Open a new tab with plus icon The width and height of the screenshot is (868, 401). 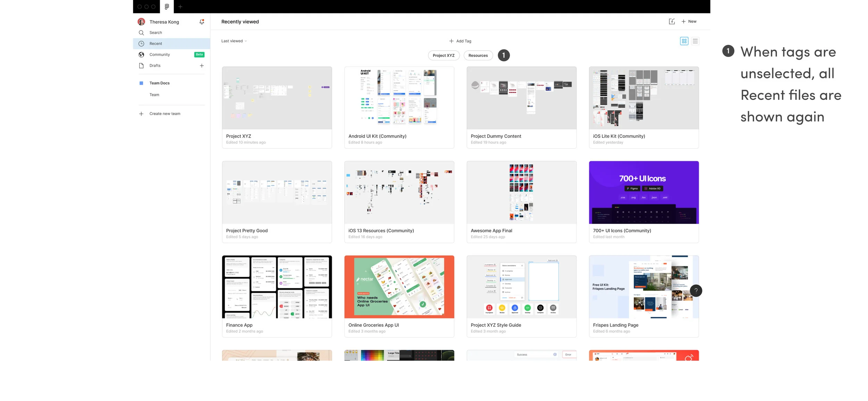pyautogui.click(x=180, y=7)
